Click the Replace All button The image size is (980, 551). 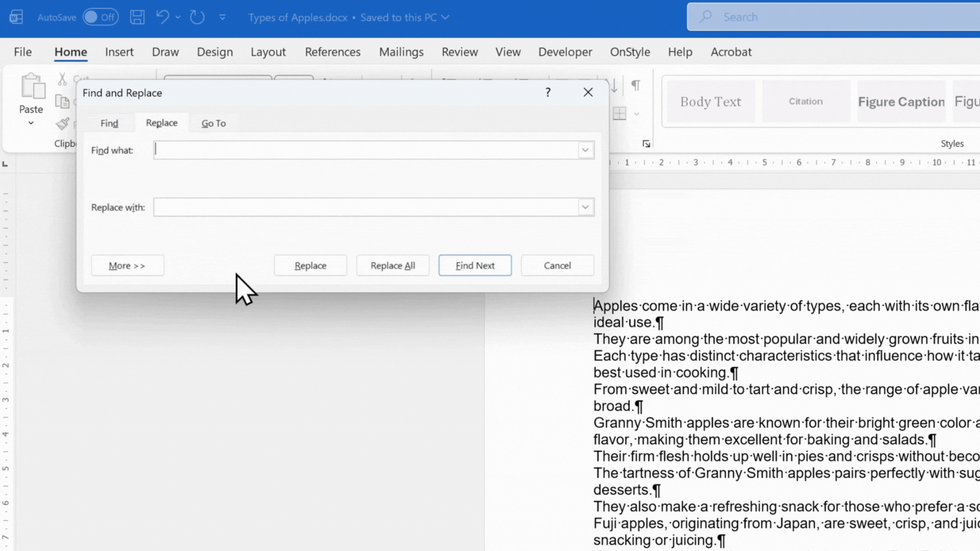[x=393, y=265]
